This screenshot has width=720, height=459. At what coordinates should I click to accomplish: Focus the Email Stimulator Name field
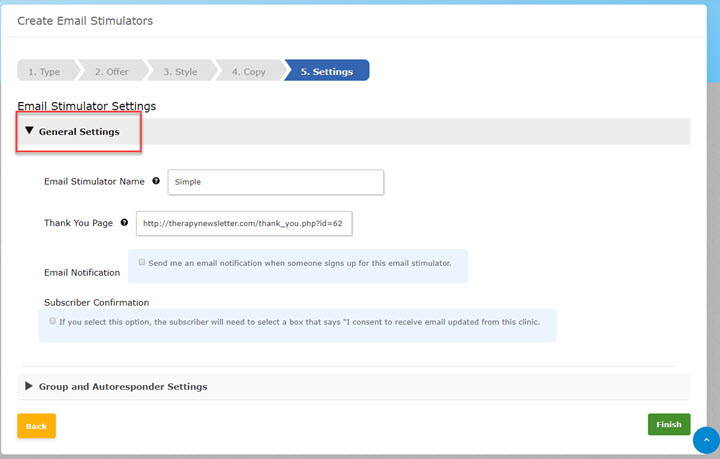(276, 182)
